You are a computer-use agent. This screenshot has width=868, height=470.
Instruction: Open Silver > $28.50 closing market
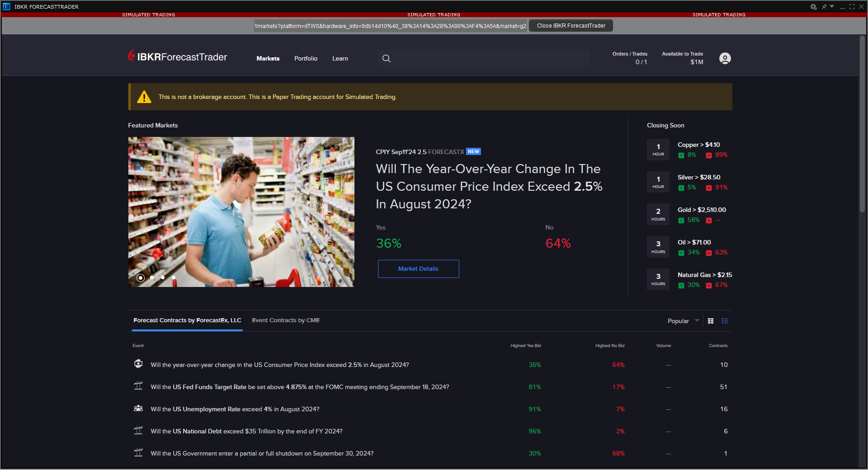click(x=699, y=178)
